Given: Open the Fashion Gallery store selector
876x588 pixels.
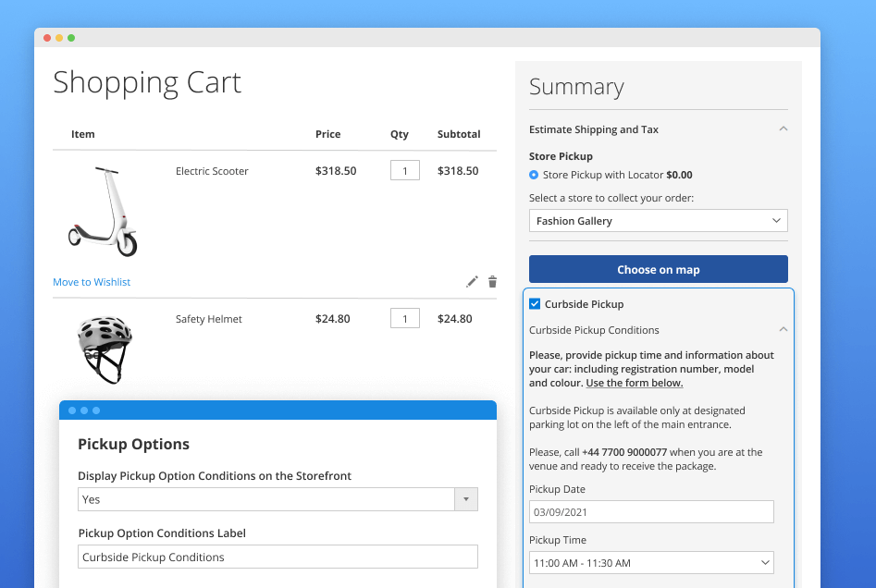Looking at the screenshot, I should click(x=658, y=220).
